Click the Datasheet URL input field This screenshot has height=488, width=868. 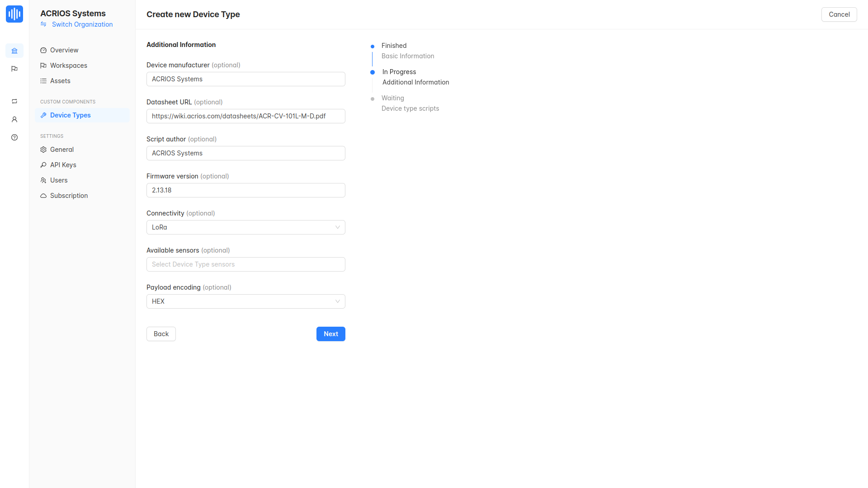point(245,116)
